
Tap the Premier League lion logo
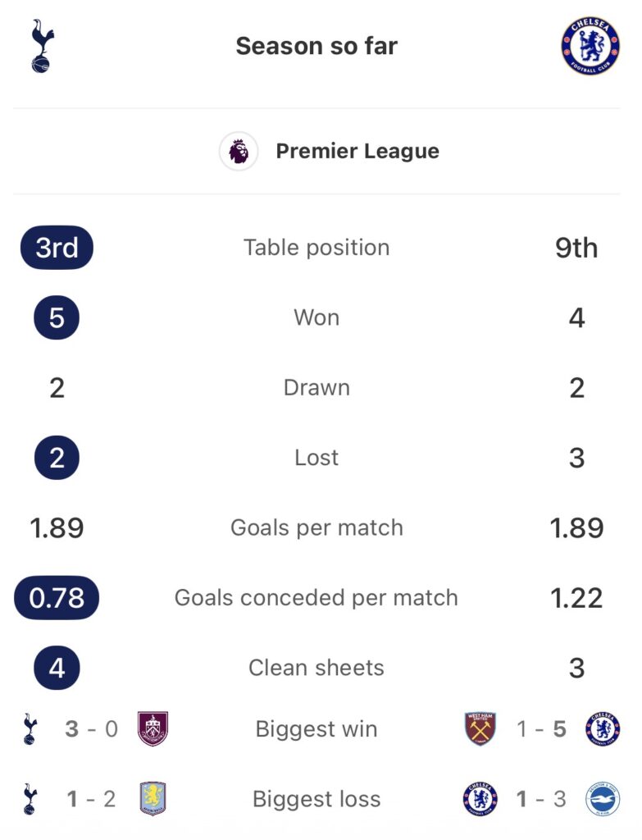(x=239, y=152)
